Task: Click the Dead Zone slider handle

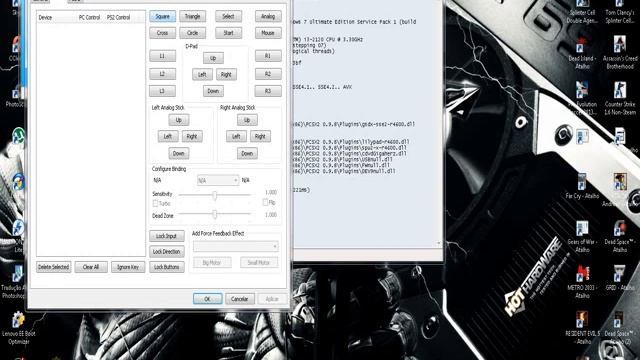Action: [214, 214]
